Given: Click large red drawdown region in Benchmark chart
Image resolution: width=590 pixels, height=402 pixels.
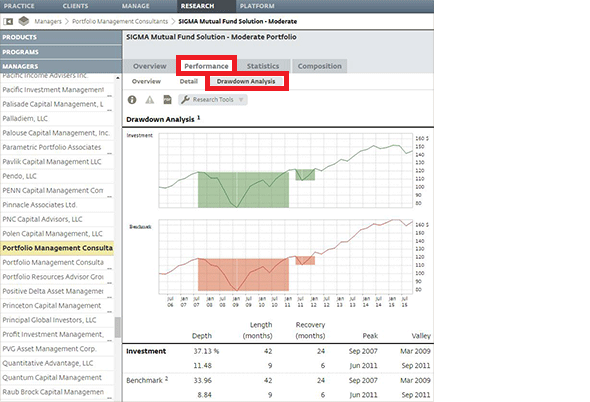Looking at the screenshot, I should [243, 274].
